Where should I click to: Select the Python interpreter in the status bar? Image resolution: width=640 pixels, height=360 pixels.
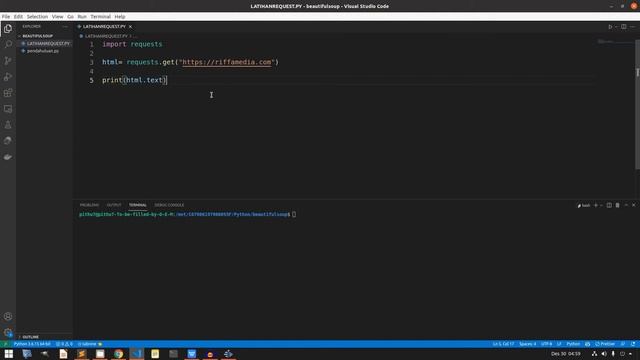click(32, 344)
